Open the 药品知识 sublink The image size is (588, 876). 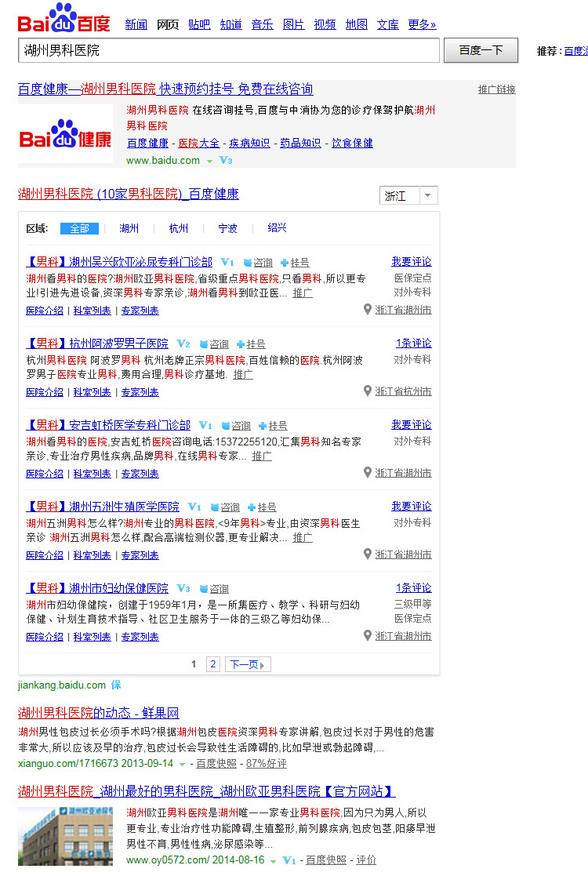tap(300, 143)
